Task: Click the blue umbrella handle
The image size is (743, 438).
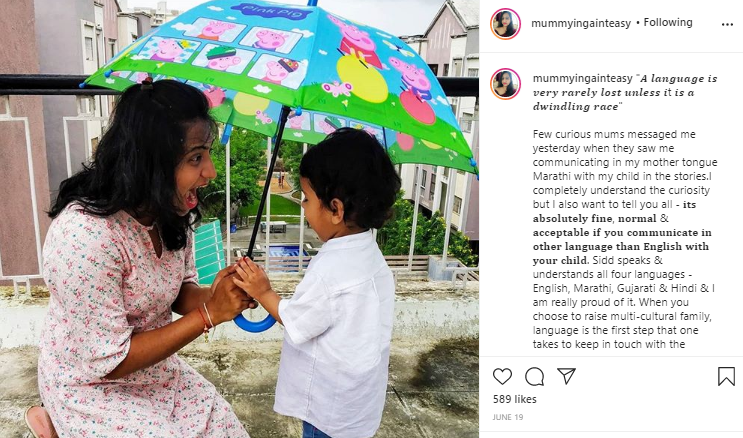Action: click(254, 322)
